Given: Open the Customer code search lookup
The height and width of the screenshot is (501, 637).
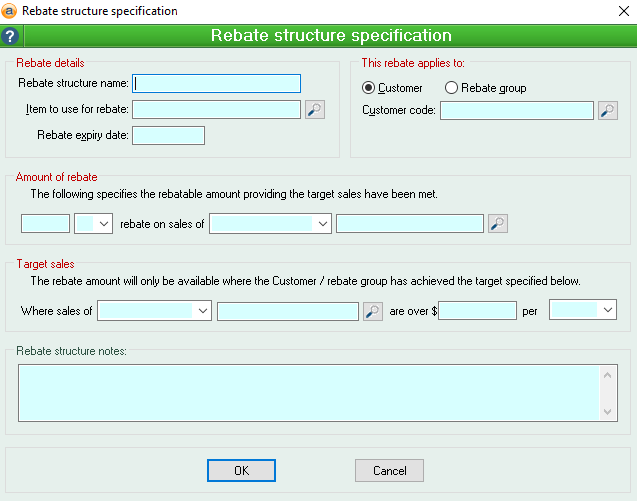Looking at the screenshot, I should pyautogui.click(x=608, y=110).
